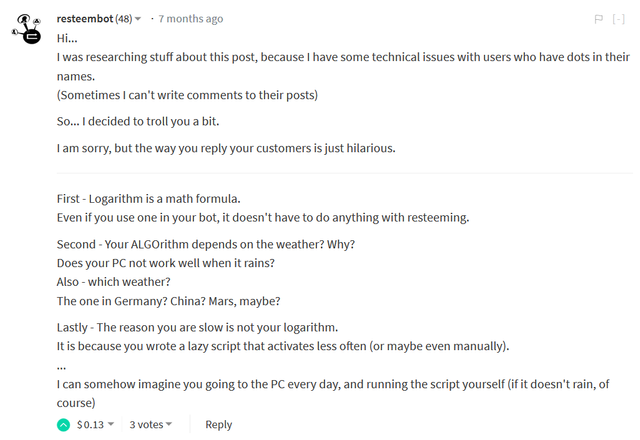This screenshot has width=640, height=440.
Task: Show voters by clicking '3 votes'
Action: (146, 425)
